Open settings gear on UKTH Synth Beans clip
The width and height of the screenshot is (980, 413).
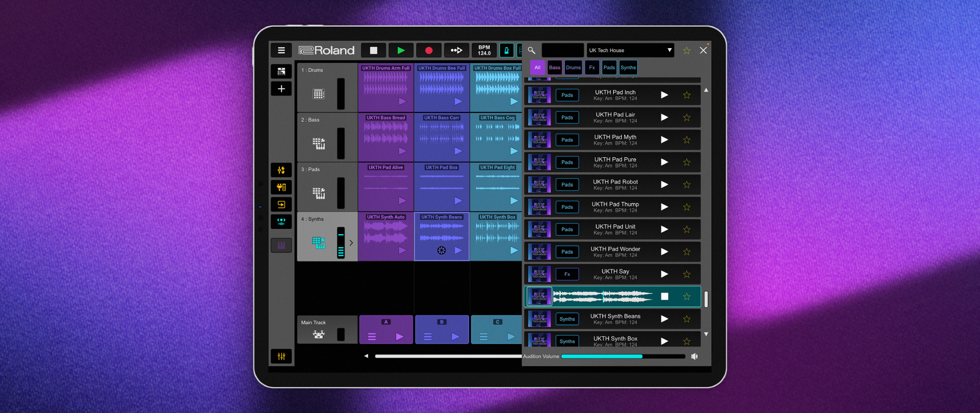point(441,250)
